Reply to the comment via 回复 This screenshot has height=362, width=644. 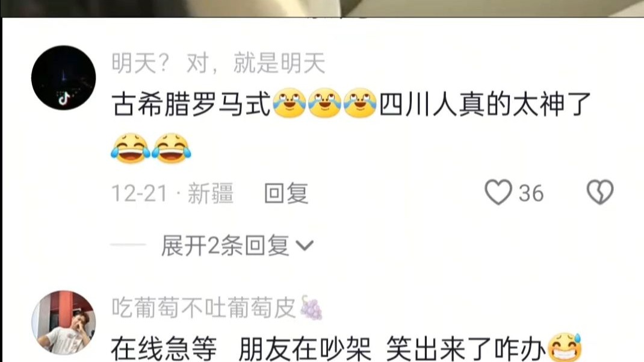[x=286, y=193]
